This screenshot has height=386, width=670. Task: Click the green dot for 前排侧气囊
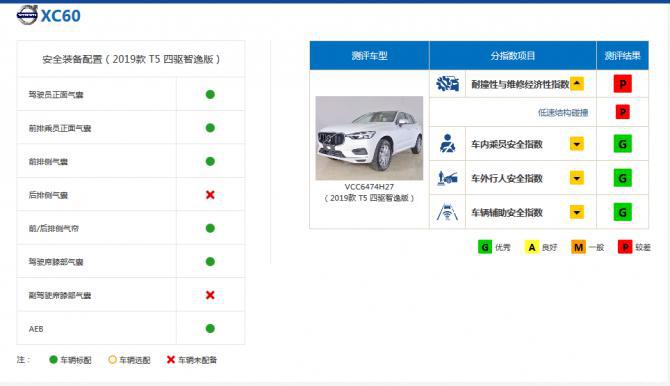210,161
